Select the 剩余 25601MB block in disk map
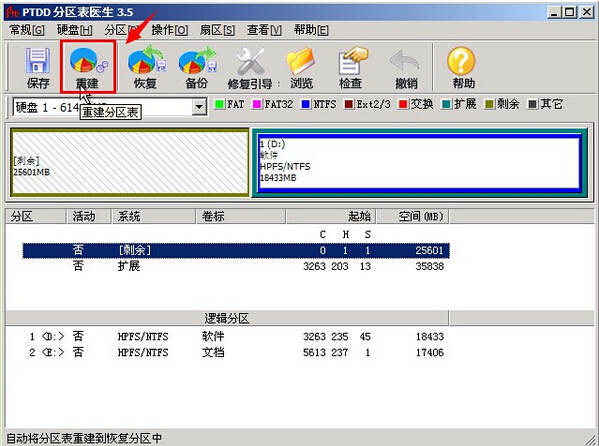Image resolution: width=599 pixels, height=446 pixels. [130, 162]
